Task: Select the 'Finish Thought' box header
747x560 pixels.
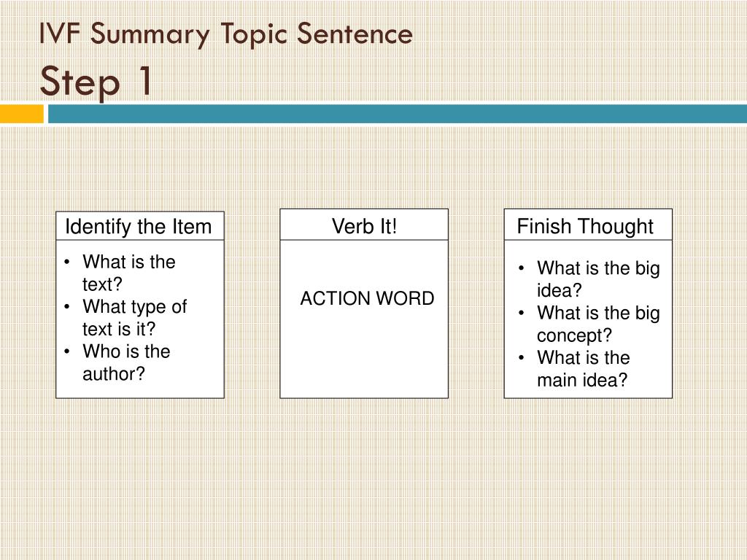Action: (x=588, y=225)
